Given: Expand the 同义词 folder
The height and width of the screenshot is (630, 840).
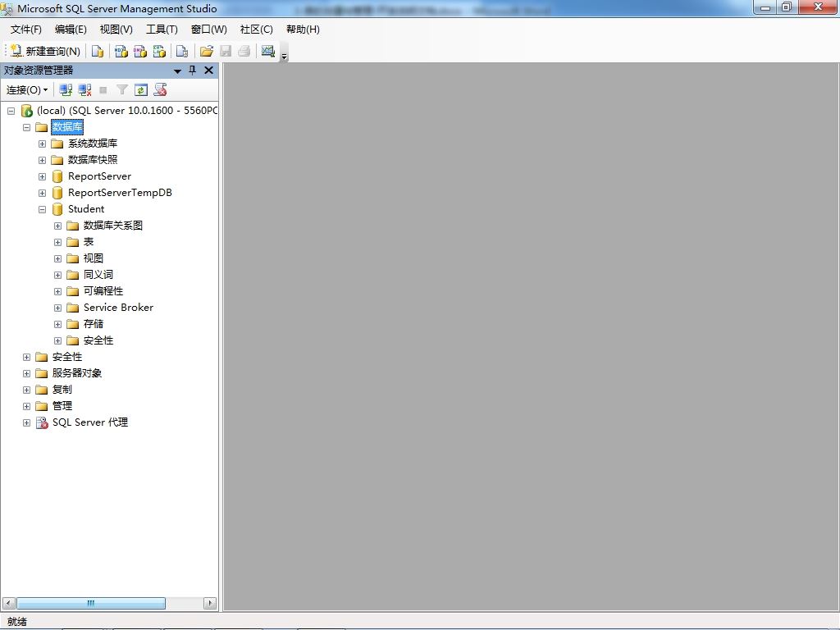Looking at the screenshot, I should coord(58,276).
